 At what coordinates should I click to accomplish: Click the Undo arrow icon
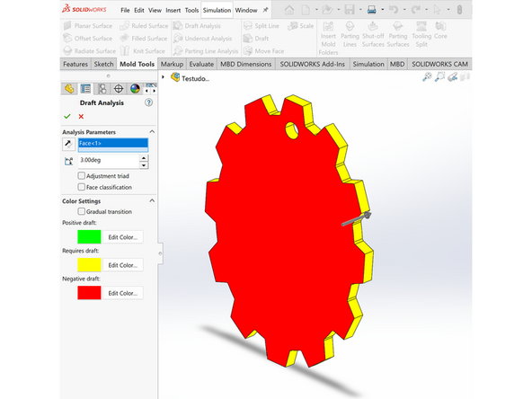coord(394,10)
